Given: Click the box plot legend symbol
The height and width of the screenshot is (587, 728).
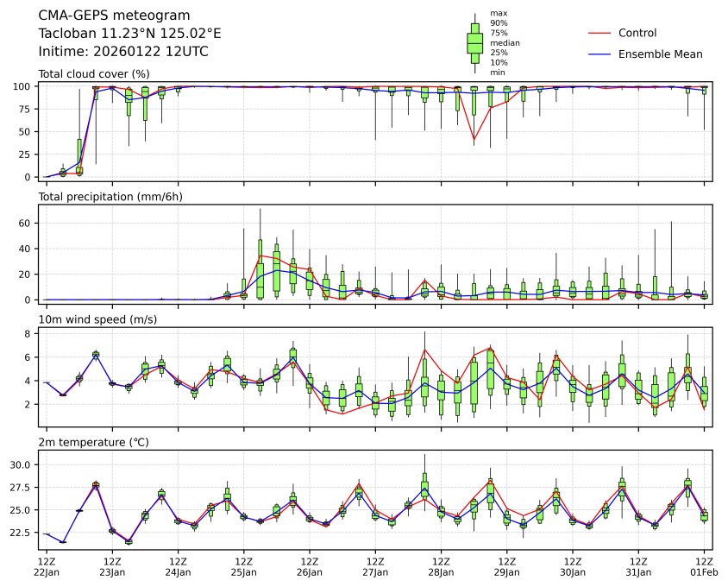Looking at the screenshot, I should point(474,42).
